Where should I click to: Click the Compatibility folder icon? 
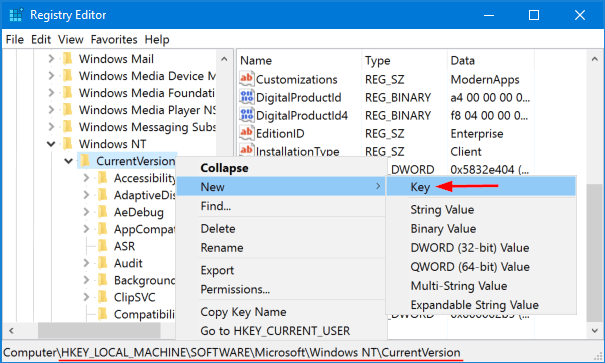103,314
